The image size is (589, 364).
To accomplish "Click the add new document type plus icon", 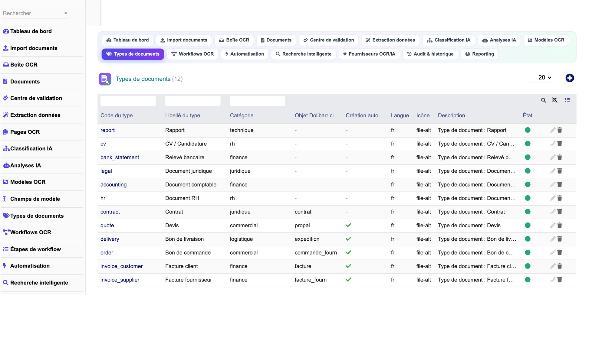I will 570,78.
